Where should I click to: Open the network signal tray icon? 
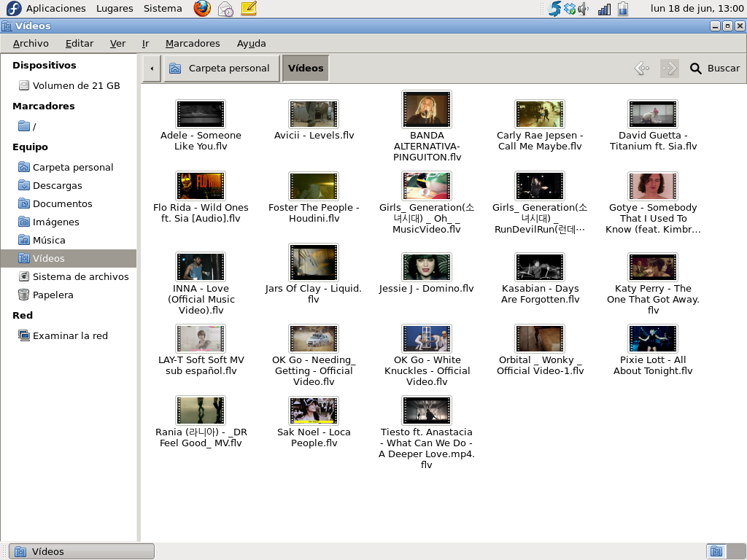click(604, 9)
